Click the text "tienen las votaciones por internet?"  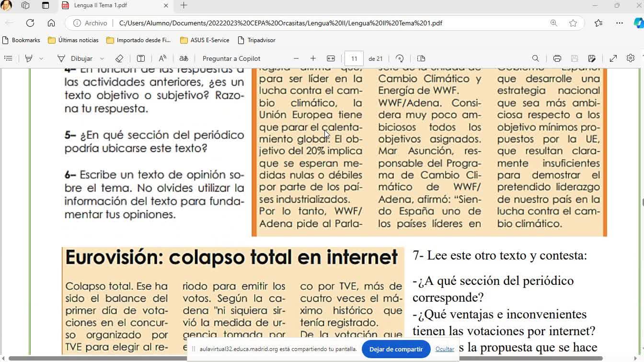point(504,331)
